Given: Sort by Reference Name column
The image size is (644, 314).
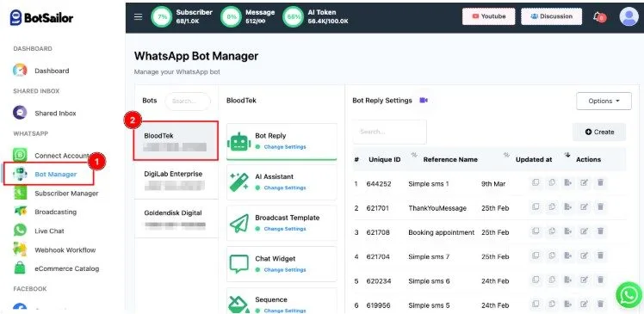Looking at the screenshot, I should pos(450,159).
